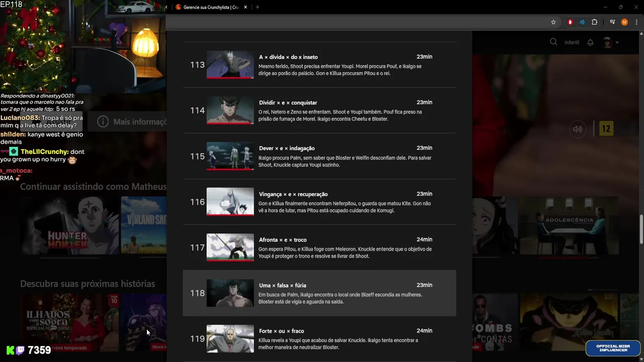Select the episode title Vingança e recuperação
This screenshot has height=362, width=644.
[x=293, y=194]
